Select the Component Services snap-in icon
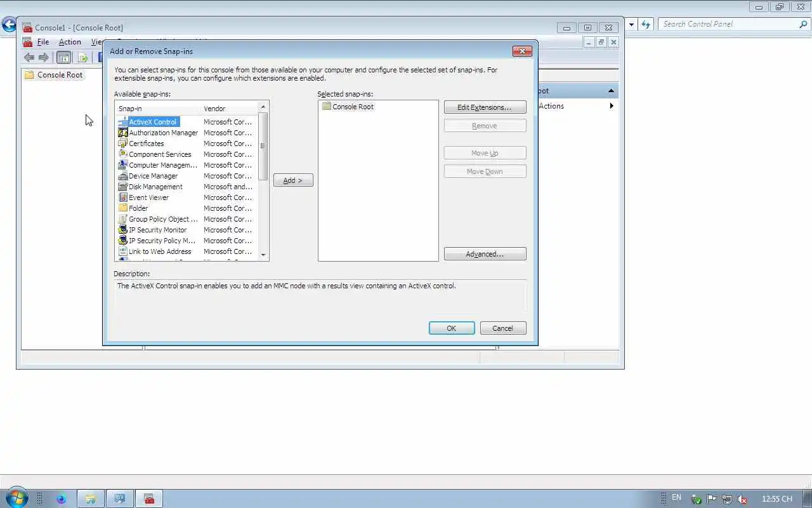Image resolution: width=812 pixels, height=508 pixels. [123, 154]
